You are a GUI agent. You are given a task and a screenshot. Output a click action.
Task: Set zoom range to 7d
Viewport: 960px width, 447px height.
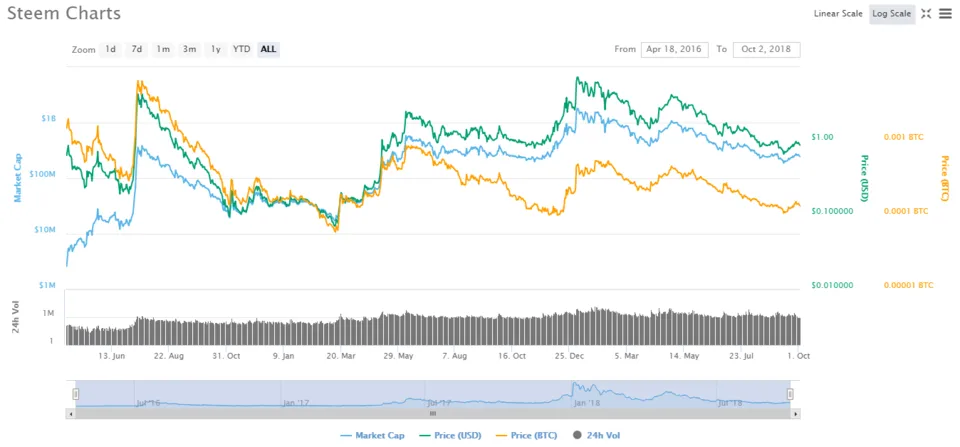click(x=137, y=49)
